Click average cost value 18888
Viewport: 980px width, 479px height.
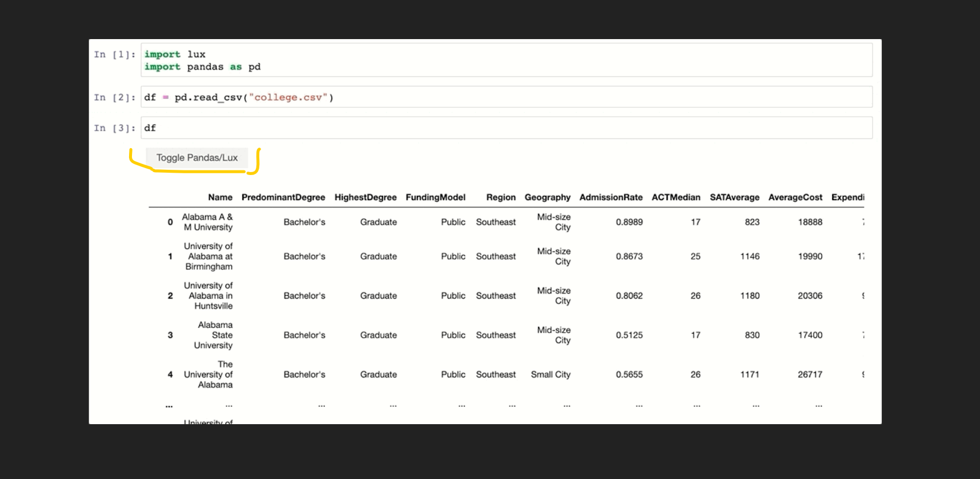pos(810,222)
